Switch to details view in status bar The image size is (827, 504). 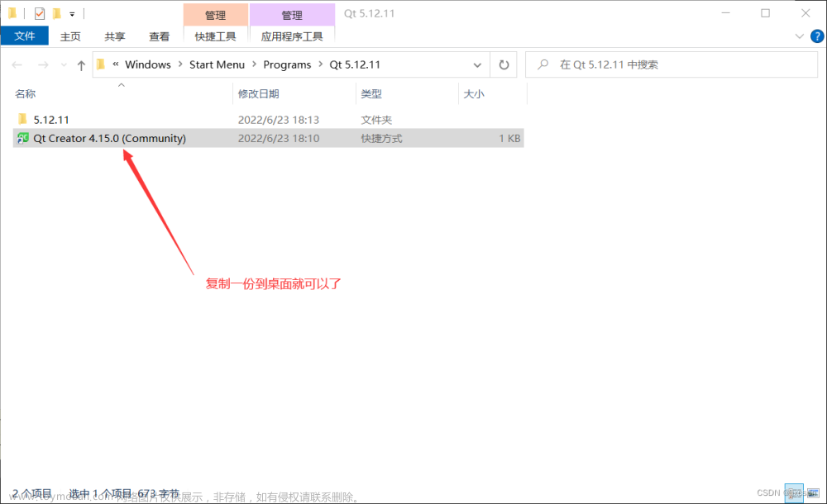(794, 493)
